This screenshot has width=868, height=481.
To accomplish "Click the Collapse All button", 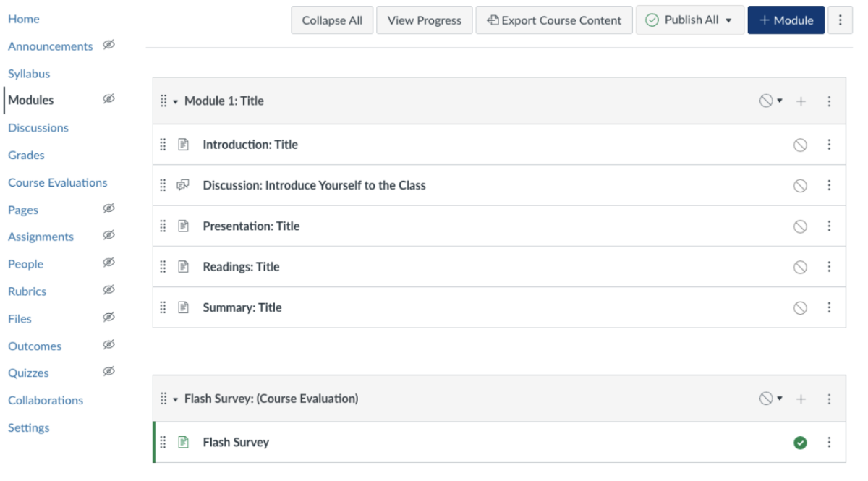I will 332,20.
